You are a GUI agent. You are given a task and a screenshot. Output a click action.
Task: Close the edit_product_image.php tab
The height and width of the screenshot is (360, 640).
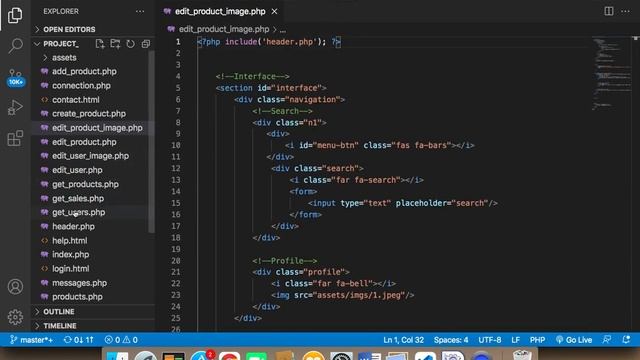(x=274, y=11)
